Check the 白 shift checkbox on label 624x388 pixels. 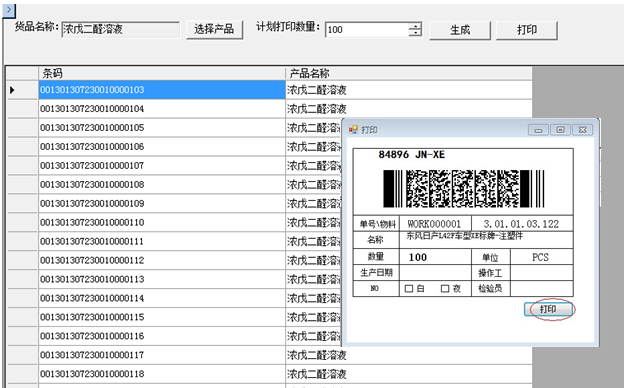409,289
